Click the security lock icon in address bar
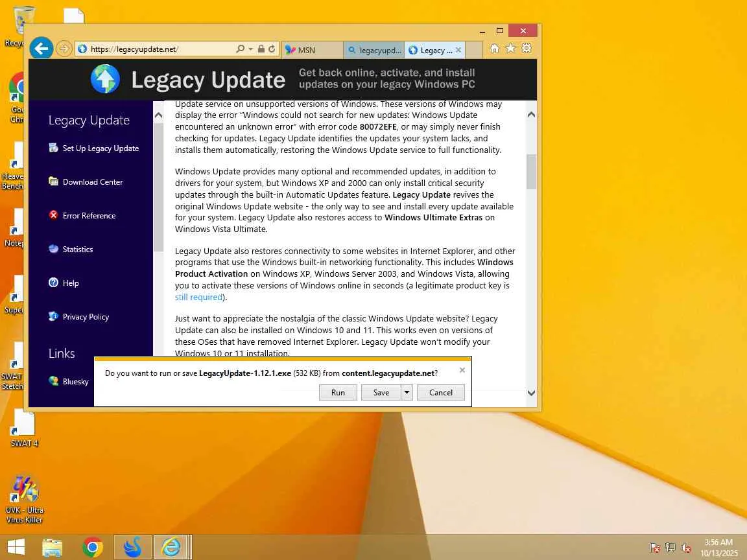The height and width of the screenshot is (560, 747). point(261,49)
